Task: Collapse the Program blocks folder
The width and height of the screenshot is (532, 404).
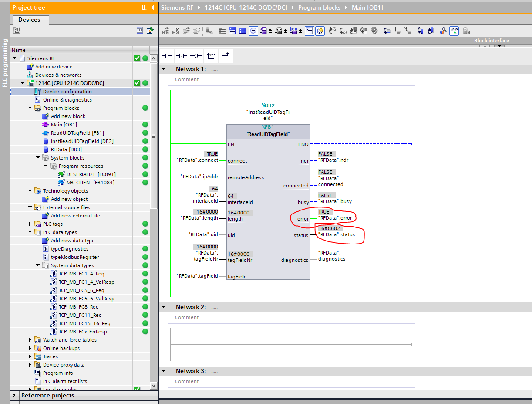Action: click(30, 108)
